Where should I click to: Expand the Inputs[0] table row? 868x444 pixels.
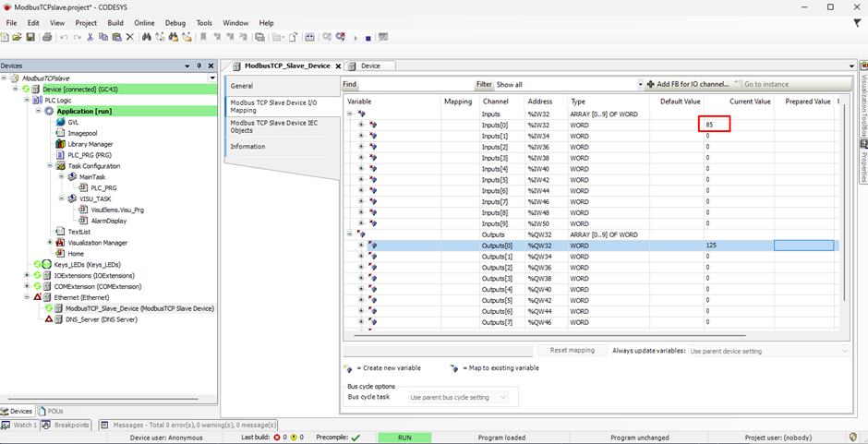361,125
